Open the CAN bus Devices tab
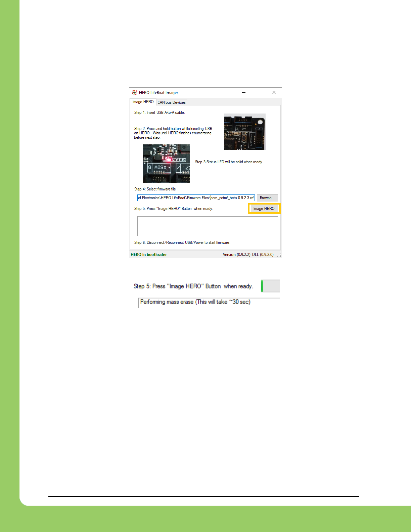 172,102
